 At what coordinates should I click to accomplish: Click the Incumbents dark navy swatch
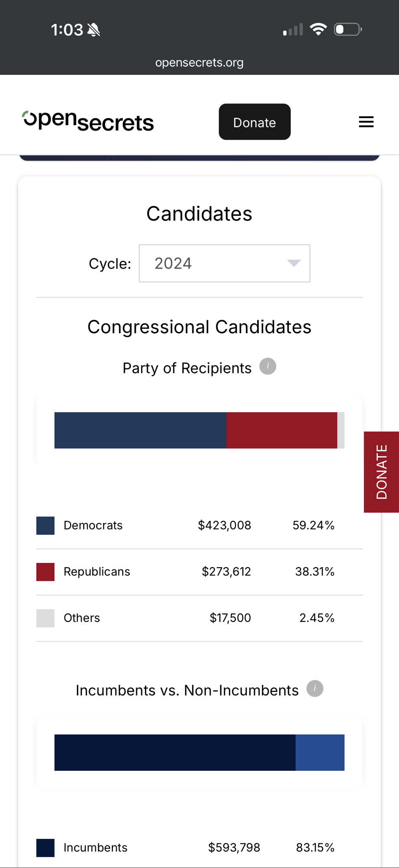point(46,848)
